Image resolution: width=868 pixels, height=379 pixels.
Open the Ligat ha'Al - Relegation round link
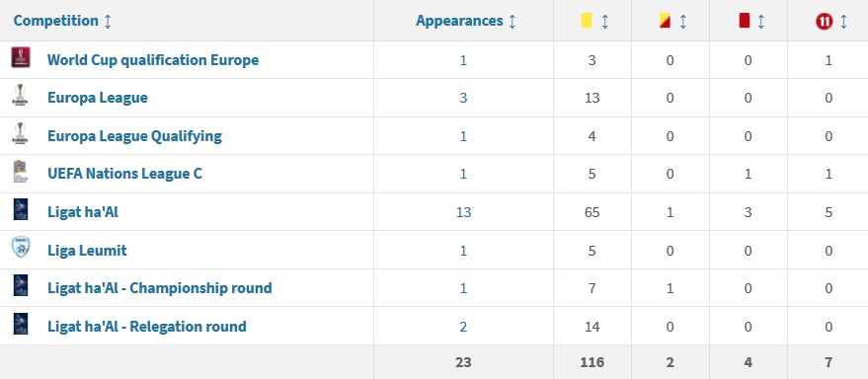click(147, 326)
